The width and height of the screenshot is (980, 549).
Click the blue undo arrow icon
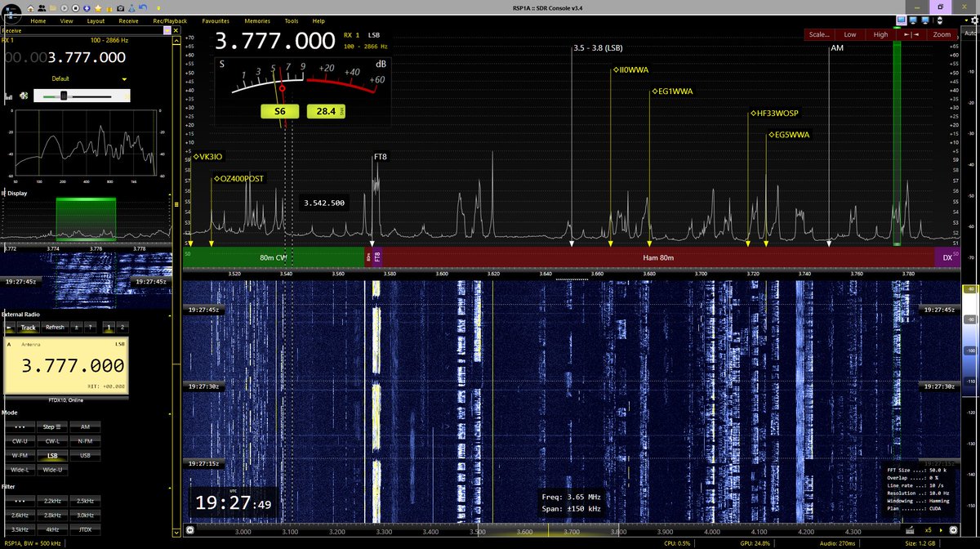point(143,7)
